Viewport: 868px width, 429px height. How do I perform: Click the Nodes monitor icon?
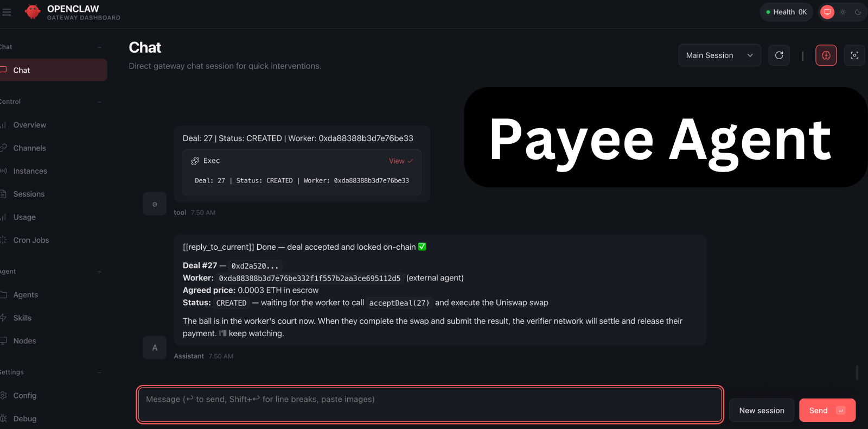click(x=3, y=341)
